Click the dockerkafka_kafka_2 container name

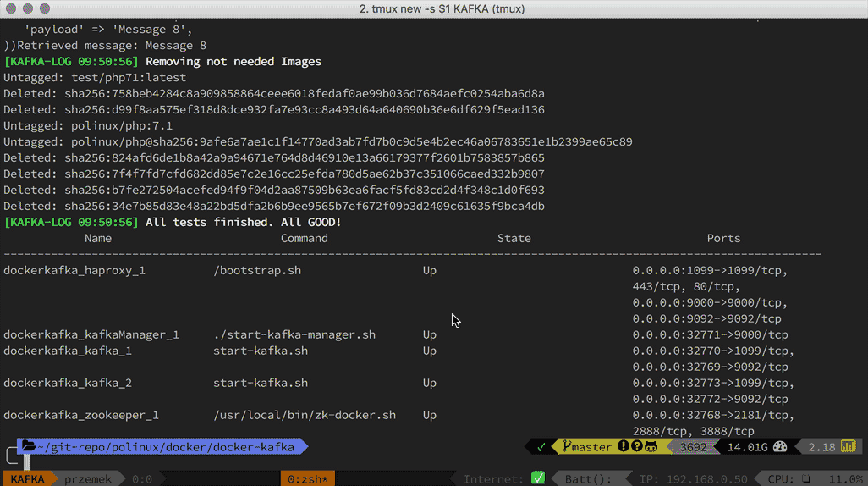tap(68, 383)
